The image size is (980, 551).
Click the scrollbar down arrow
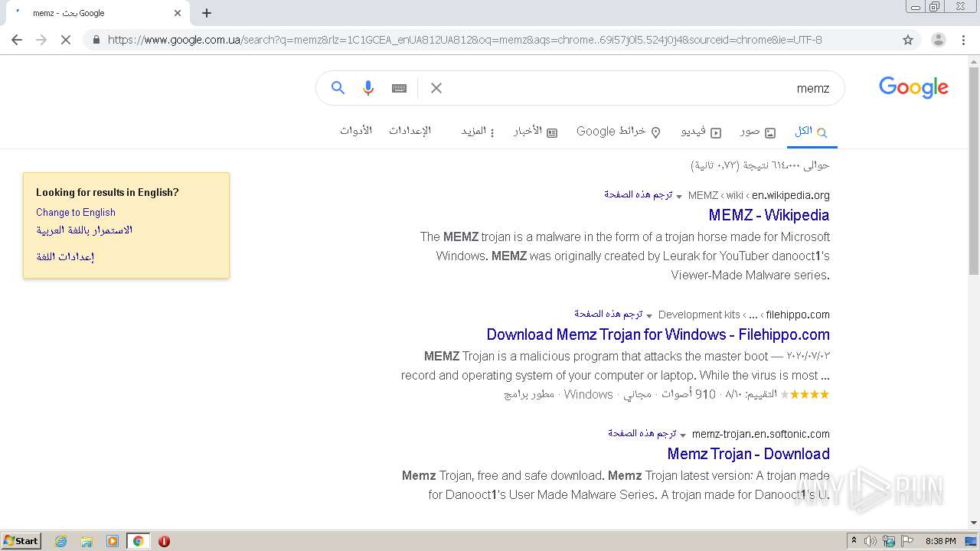click(x=974, y=523)
